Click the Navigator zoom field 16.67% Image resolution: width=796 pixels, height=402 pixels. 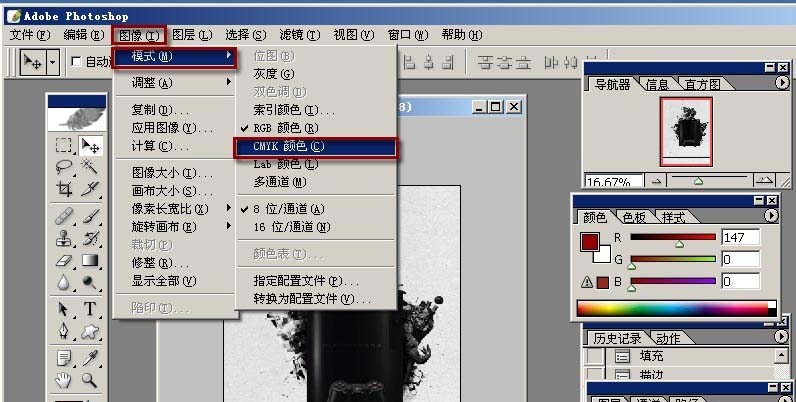click(614, 181)
